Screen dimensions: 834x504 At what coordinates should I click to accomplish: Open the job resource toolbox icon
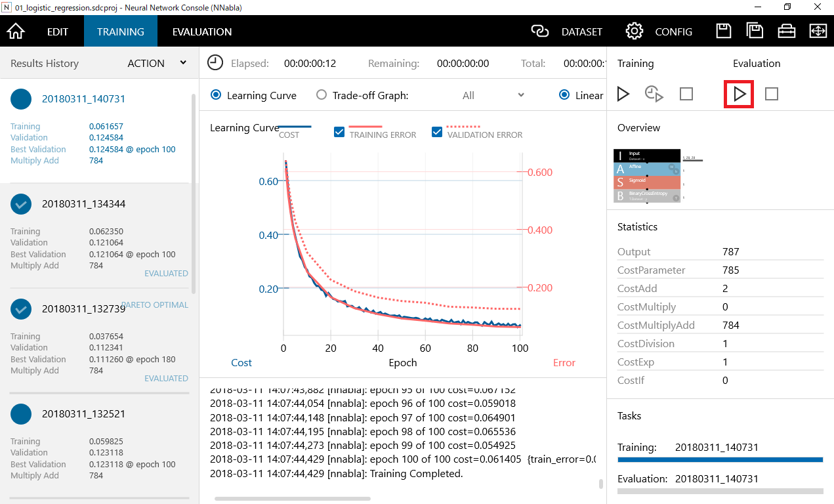tap(786, 31)
